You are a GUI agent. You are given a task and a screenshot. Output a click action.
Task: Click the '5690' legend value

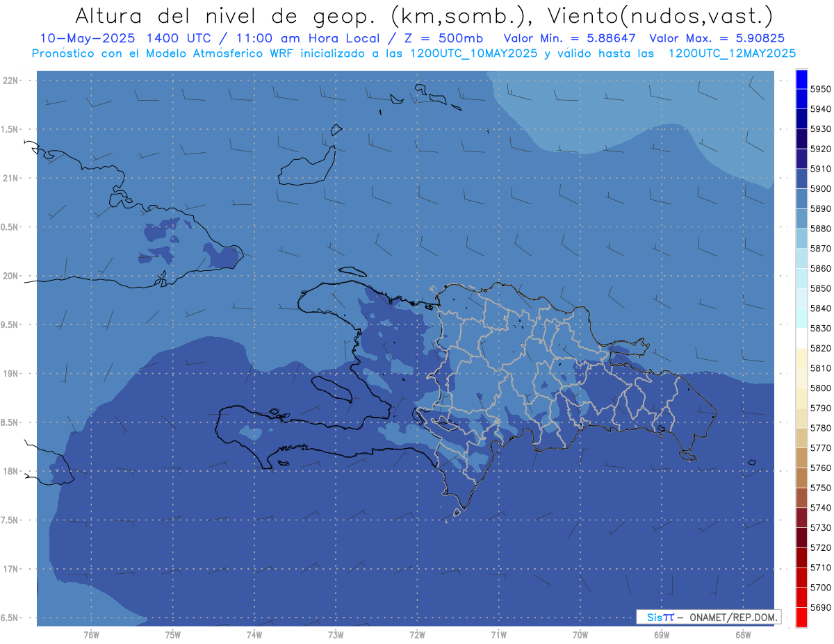point(821,607)
